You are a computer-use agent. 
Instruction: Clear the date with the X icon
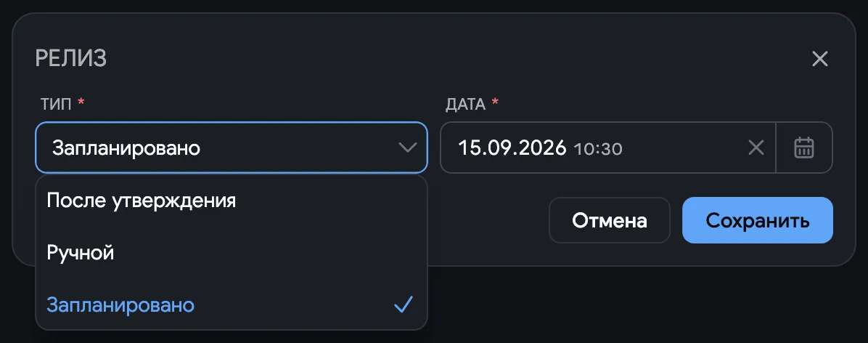tap(756, 148)
